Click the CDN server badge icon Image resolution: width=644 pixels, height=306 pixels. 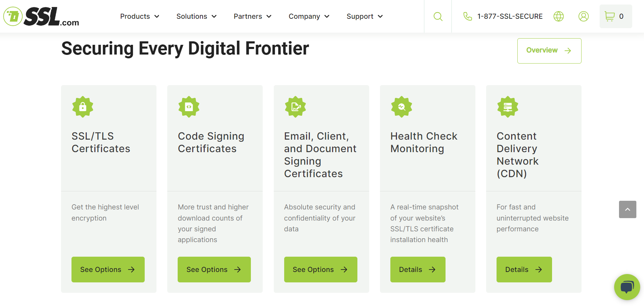[508, 107]
